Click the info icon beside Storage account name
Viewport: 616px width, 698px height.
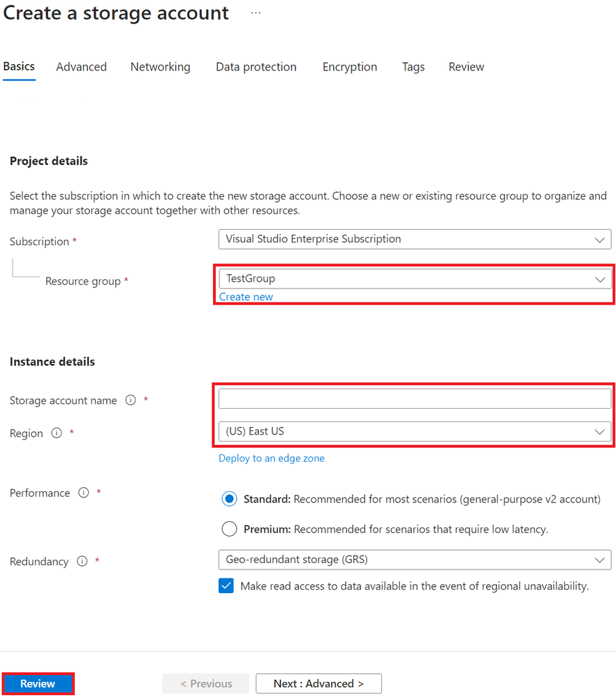point(130,400)
